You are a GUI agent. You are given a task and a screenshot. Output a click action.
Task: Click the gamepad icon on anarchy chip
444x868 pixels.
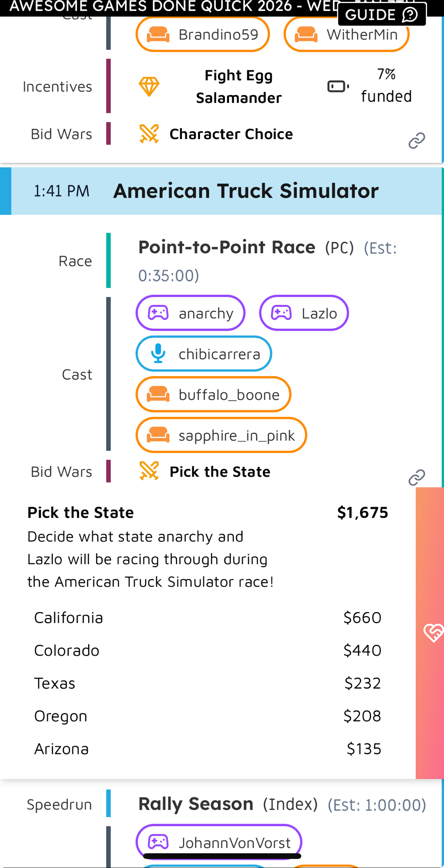pos(158,313)
